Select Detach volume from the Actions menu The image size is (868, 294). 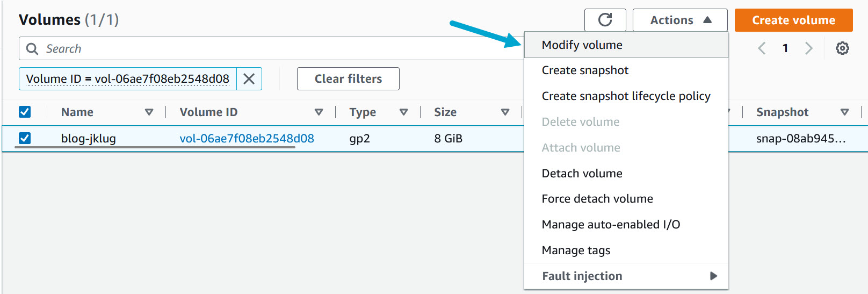tap(582, 173)
